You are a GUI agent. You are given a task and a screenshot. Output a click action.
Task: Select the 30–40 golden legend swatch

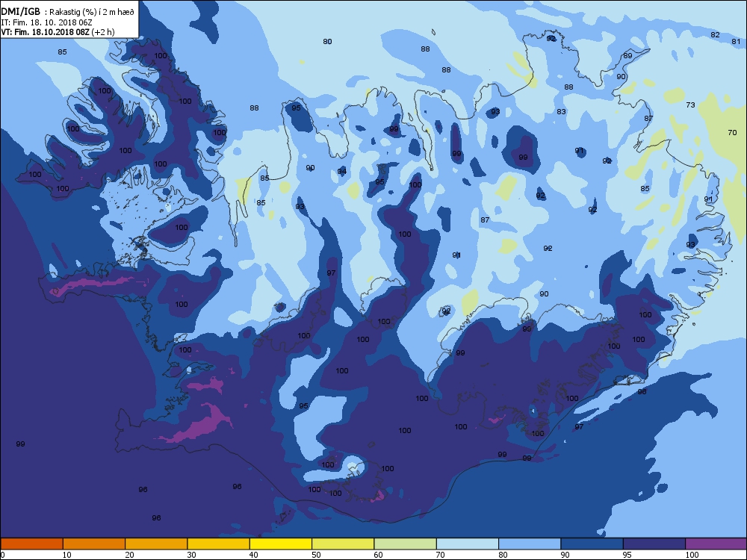219,544
